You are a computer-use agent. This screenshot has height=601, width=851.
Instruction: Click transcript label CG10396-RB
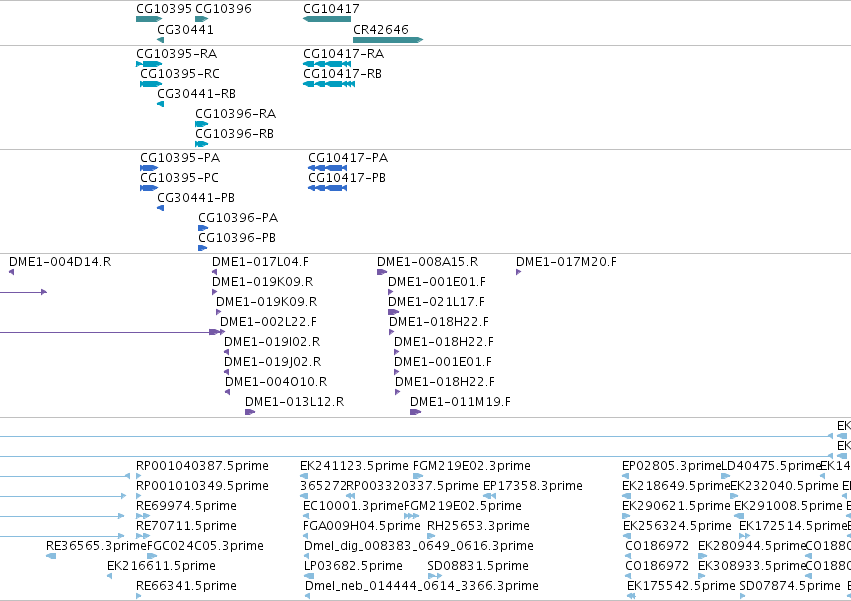(x=234, y=134)
